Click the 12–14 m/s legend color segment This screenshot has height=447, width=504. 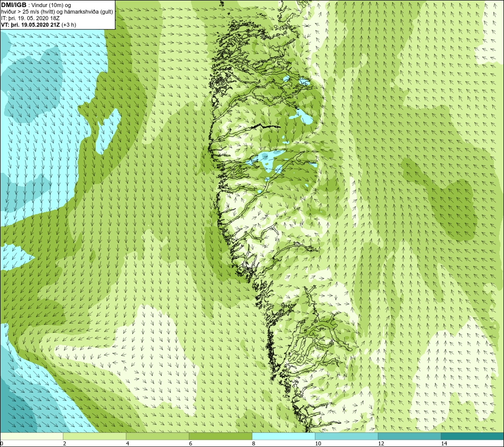click(409, 436)
